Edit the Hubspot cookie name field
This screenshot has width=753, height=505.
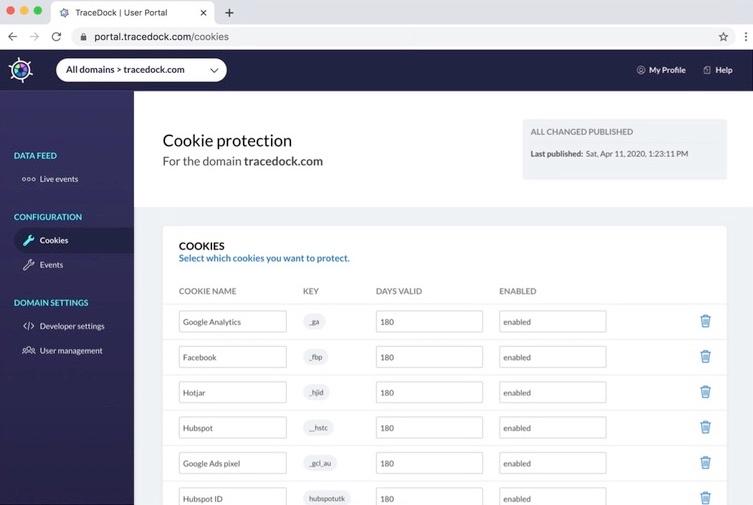[x=232, y=428]
